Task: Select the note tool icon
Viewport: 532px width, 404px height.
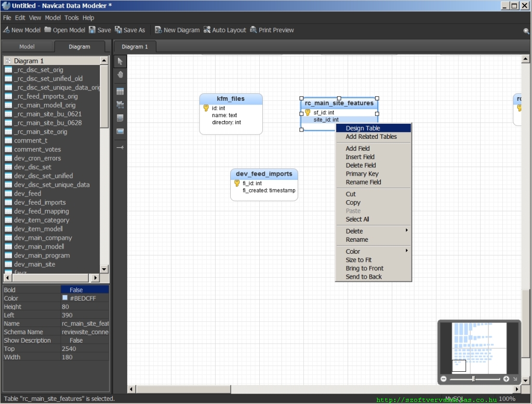Action: pyautogui.click(x=120, y=118)
